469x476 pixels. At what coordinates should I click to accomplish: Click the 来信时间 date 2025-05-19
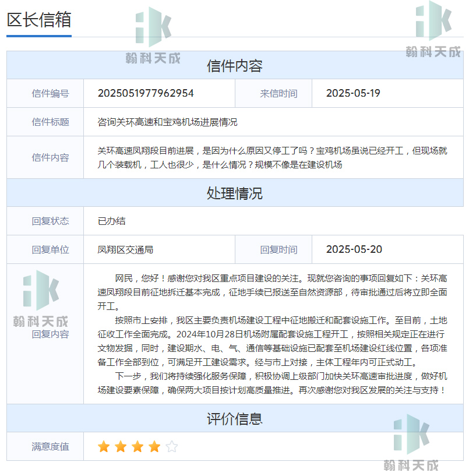pyautogui.click(x=352, y=93)
